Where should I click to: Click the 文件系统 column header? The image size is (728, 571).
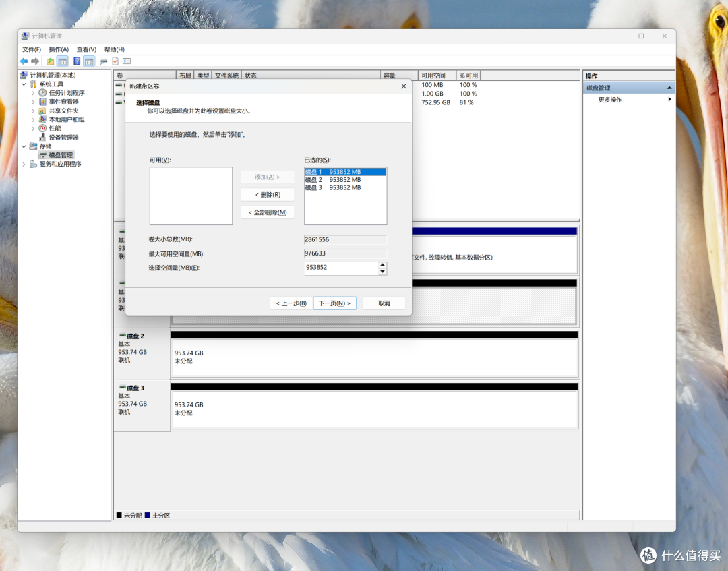coord(226,76)
